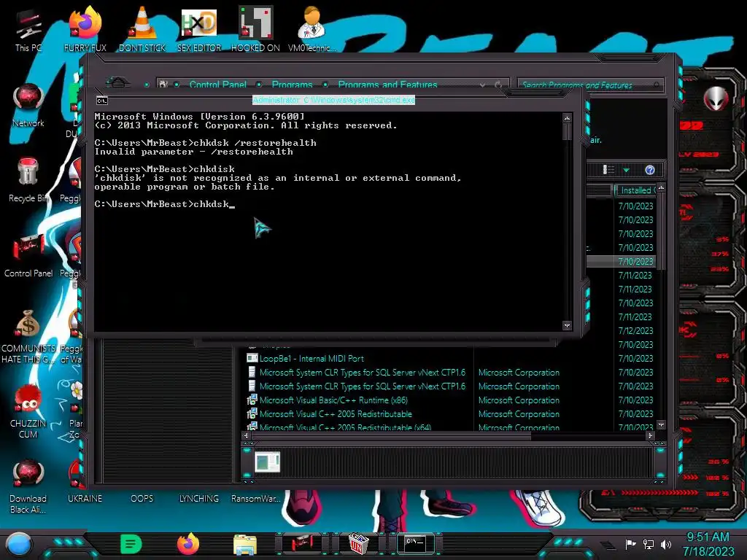Expand the breadcrumb arrow before Programs and Features
Image resolution: width=747 pixels, height=560 pixels.
coord(325,85)
